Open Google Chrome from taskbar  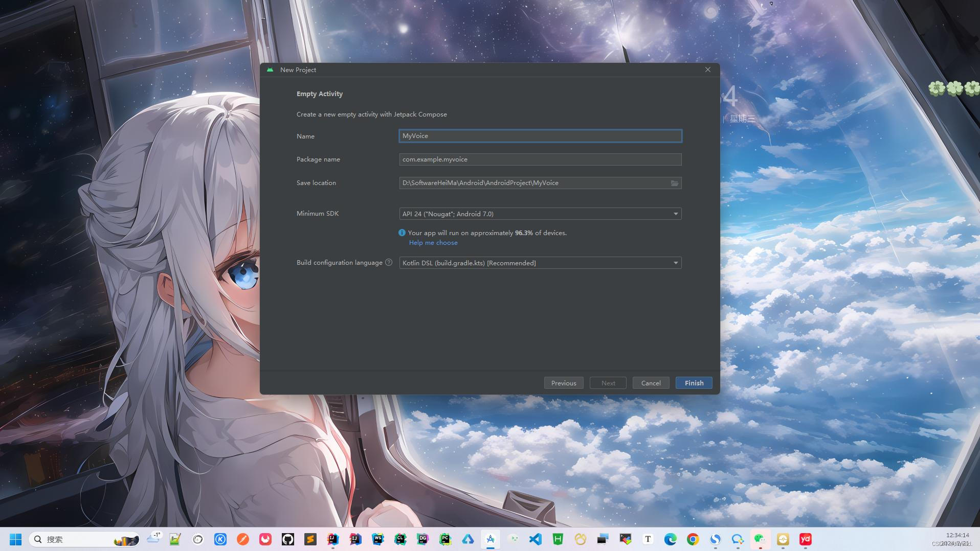693,539
